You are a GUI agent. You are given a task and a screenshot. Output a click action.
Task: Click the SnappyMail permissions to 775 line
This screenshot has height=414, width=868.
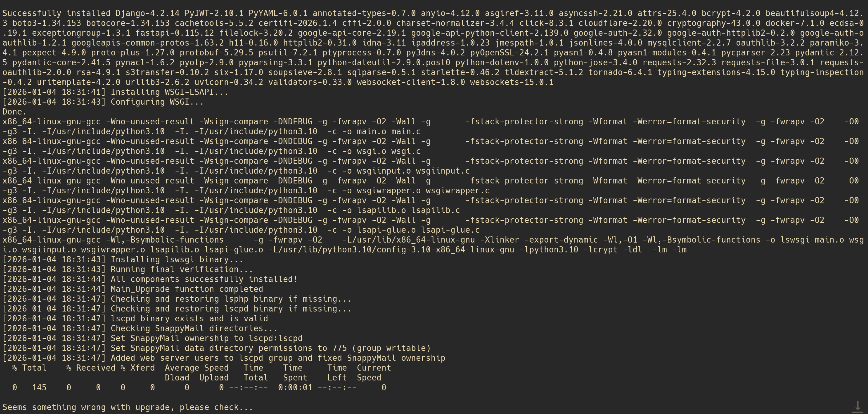[270, 348]
